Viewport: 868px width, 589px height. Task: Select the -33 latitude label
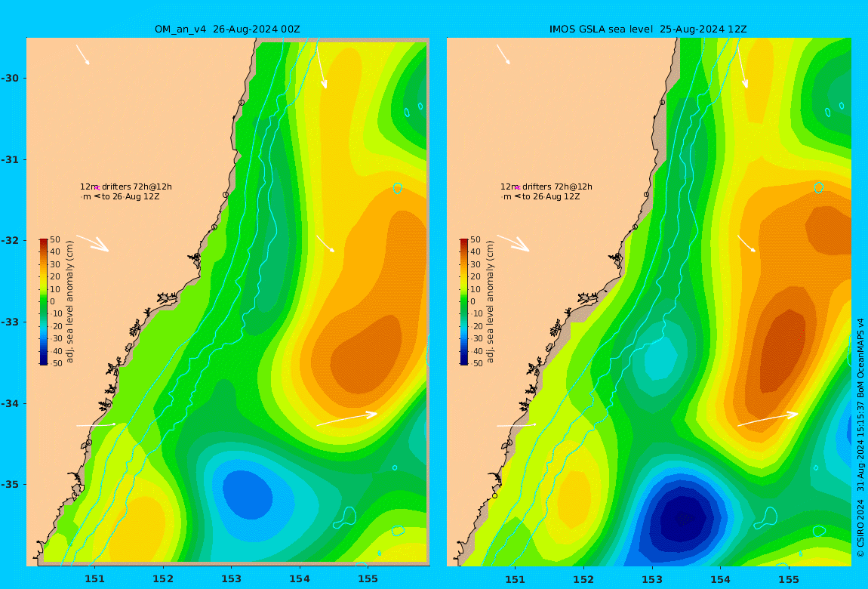click(10, 322)
